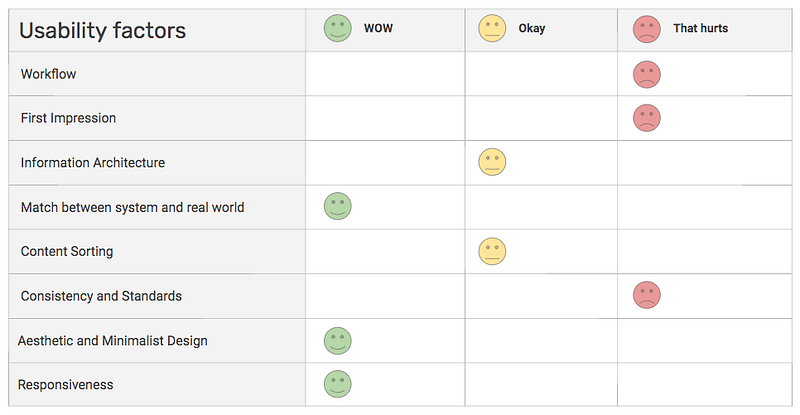The height and width of the screenshot is (415, 800).
Task: Select the Information Architecture label
Action: (93, 162)
